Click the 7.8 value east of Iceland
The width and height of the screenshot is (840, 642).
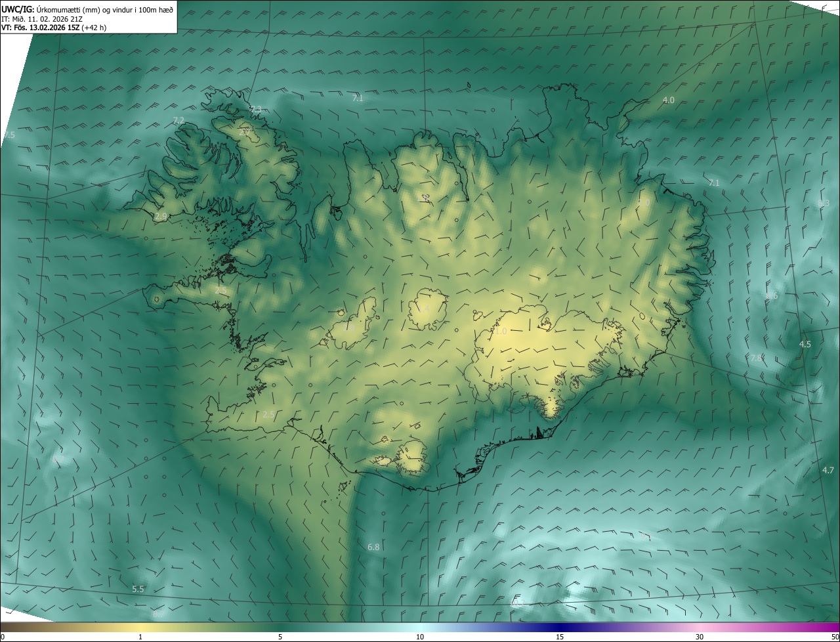click(x=756, y=358)
